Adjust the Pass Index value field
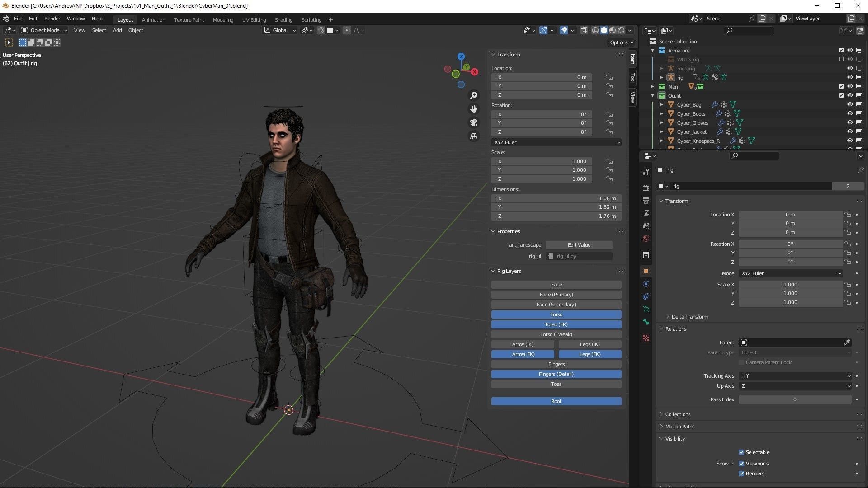 click(x=795, y=399)
